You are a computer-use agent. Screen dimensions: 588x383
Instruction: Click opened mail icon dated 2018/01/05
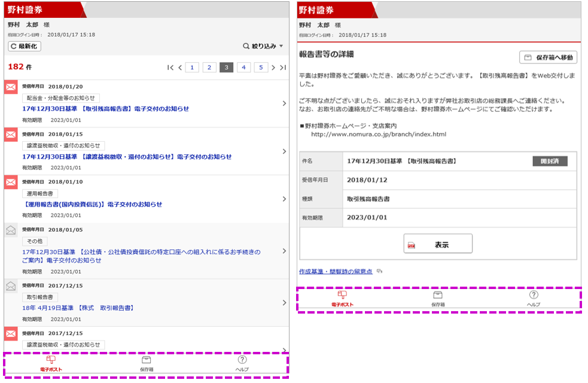(x=11, y=230)
